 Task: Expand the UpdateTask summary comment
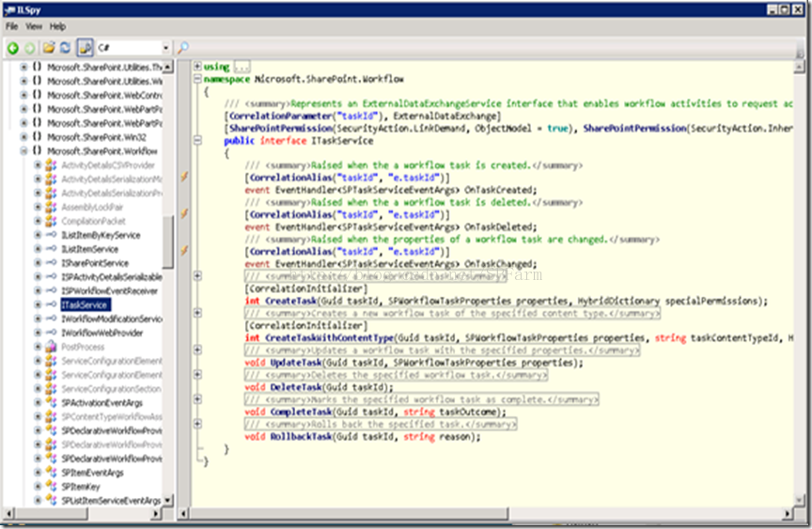[197, 350]
